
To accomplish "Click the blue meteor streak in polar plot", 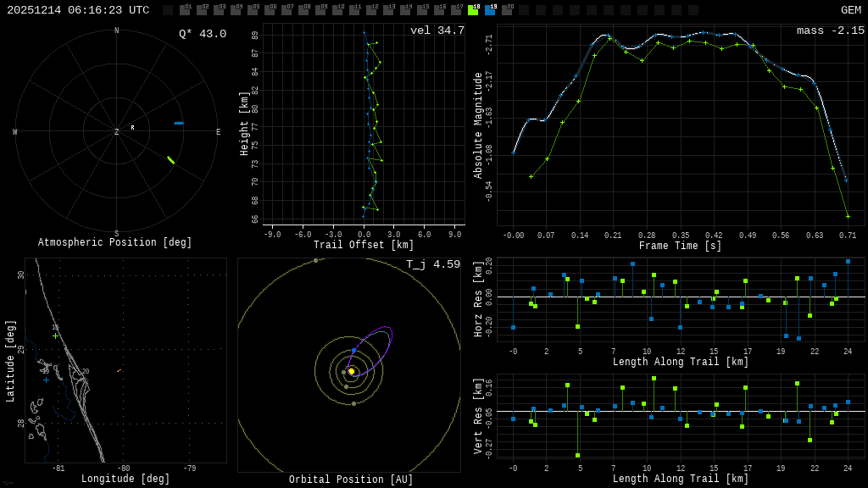I will click(x=179, y=123).
